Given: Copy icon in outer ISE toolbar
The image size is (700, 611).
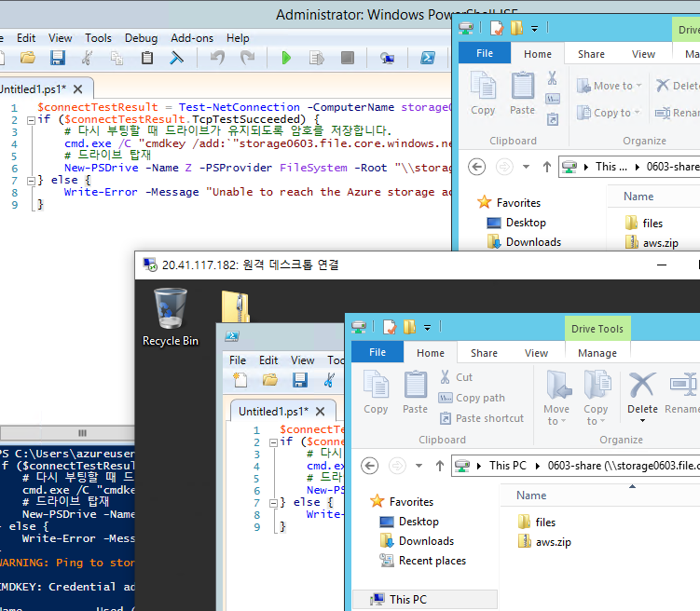Looking at the screenshot, I should click(x=117, y=58).
